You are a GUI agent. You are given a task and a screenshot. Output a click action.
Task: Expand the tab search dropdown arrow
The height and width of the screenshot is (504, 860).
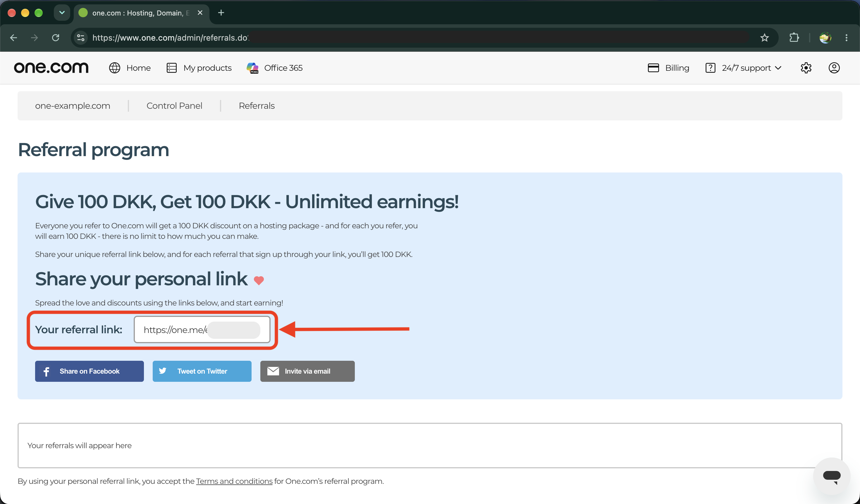62,13
